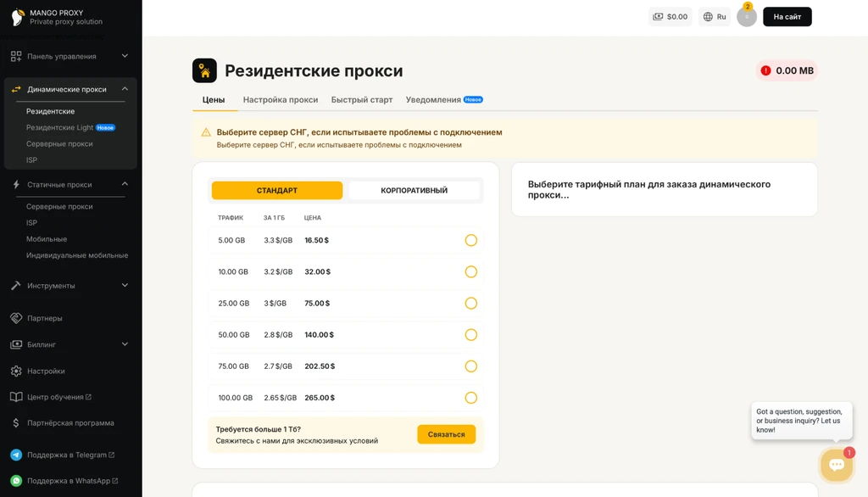Open the Партнёрская программа link
Screen dimensions: 868x497
[x=70, y=422]
